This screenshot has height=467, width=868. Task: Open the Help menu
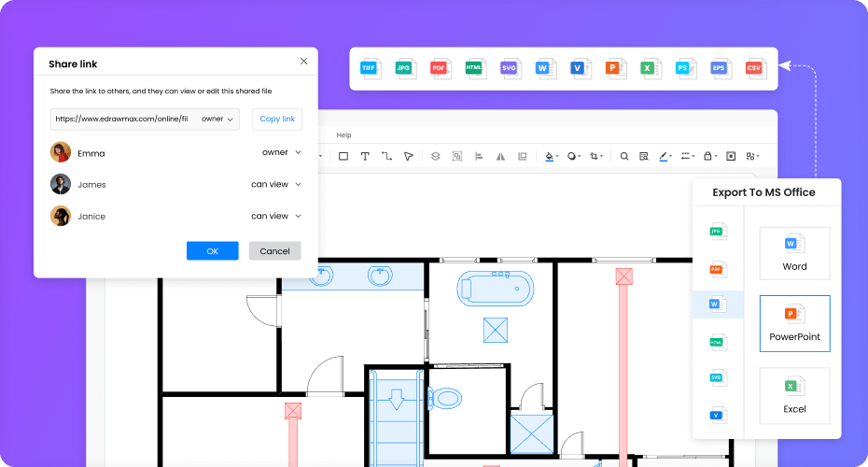343,135
